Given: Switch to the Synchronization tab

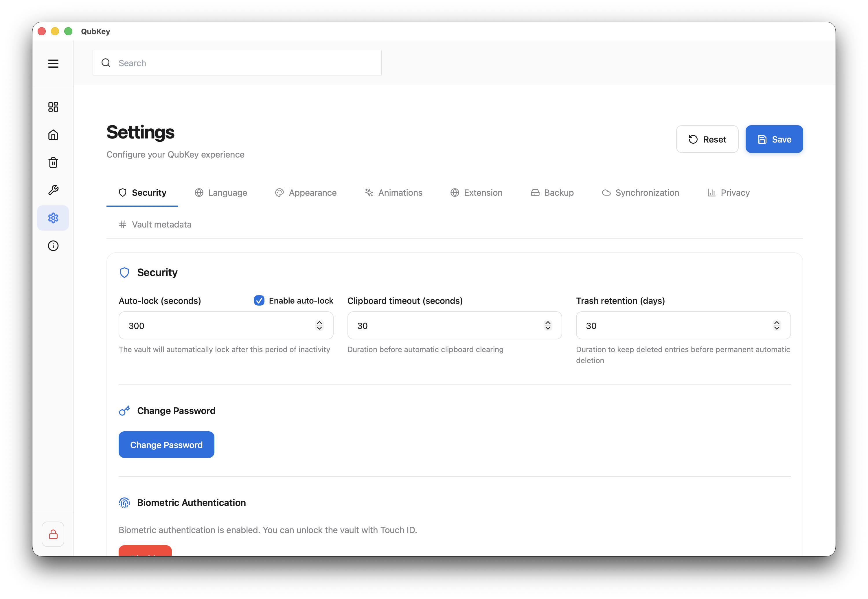Looking at the screenshot, I should 640,193.
